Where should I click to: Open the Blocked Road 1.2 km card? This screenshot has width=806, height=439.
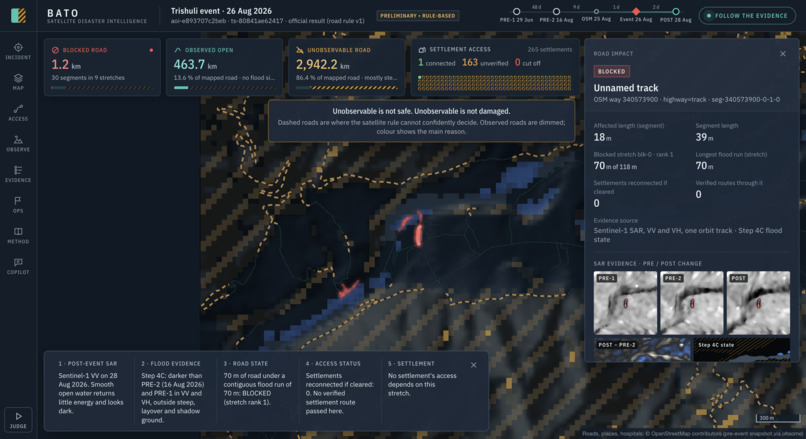click(102, 67)
